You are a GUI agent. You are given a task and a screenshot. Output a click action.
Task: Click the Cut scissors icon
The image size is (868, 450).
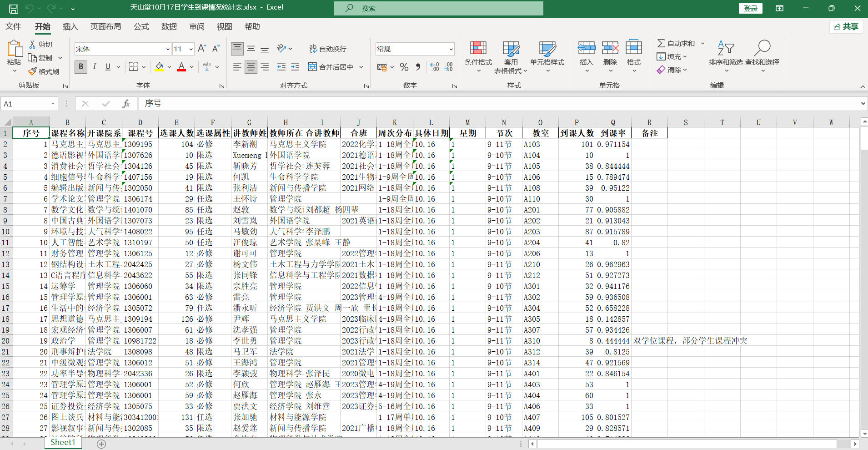33,44
